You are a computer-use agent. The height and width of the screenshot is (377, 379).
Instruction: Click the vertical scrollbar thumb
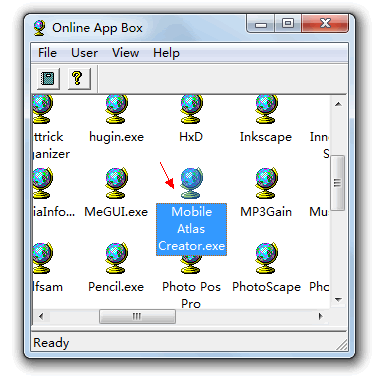[x=337, y=183]
